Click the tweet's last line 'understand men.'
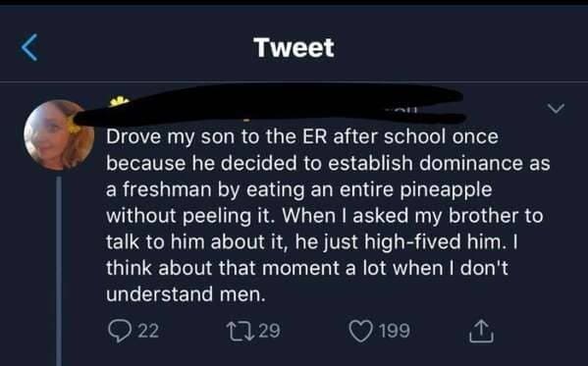This screenshot has width=588, height=366. pyautogui.click(x=186, y=294)
